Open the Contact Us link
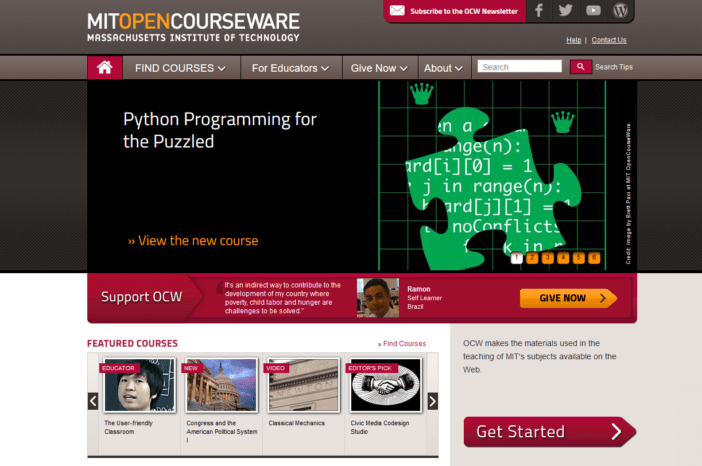 click(609, 40)
